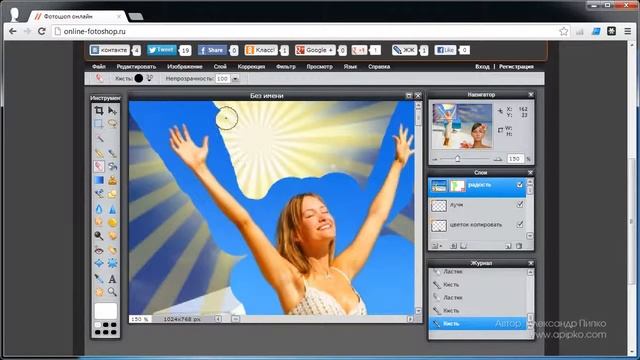Select the Gradient tool
Image resolution: width=640 pixels, height=360 pixels.
click(99, 180)
